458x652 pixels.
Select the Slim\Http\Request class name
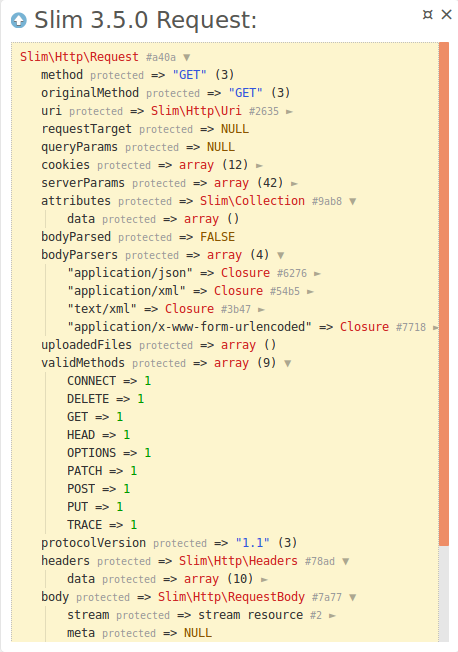79,57
